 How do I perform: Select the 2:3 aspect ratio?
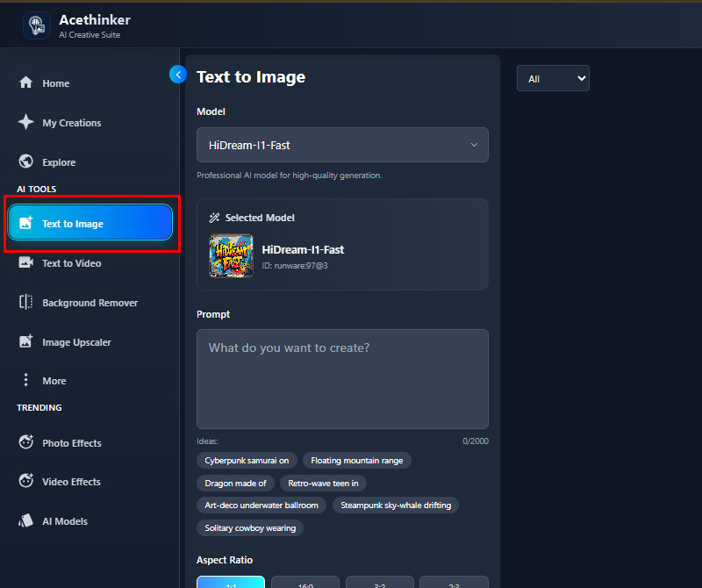tap(454, 582)
